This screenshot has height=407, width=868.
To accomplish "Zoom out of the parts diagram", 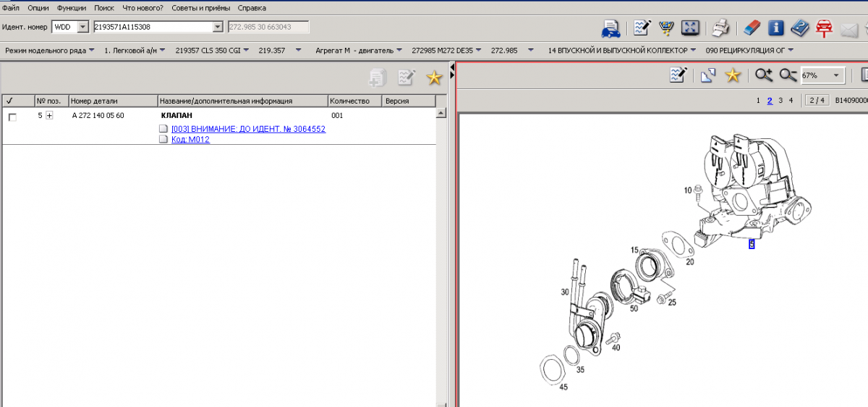I will (788, 75).
